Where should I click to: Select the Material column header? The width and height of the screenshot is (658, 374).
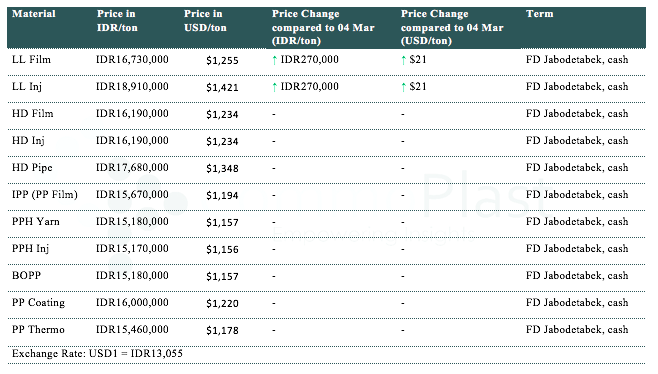34,14
